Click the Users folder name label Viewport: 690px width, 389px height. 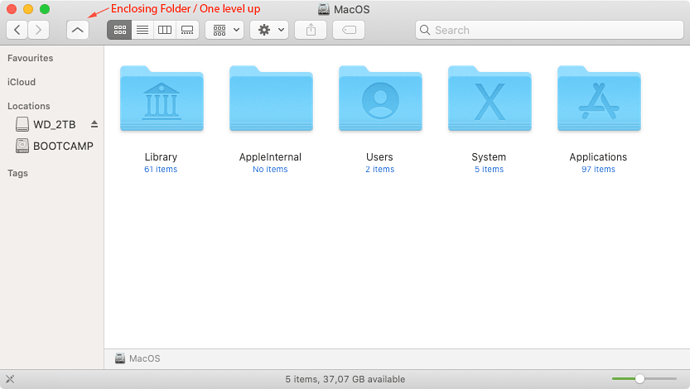pyautogui.click(x=380, y=157)
